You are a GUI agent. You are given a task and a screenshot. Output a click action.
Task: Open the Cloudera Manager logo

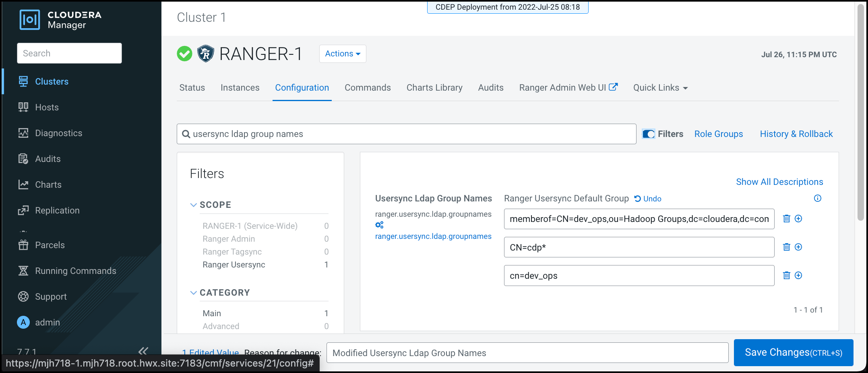click(x=30, y=19)
